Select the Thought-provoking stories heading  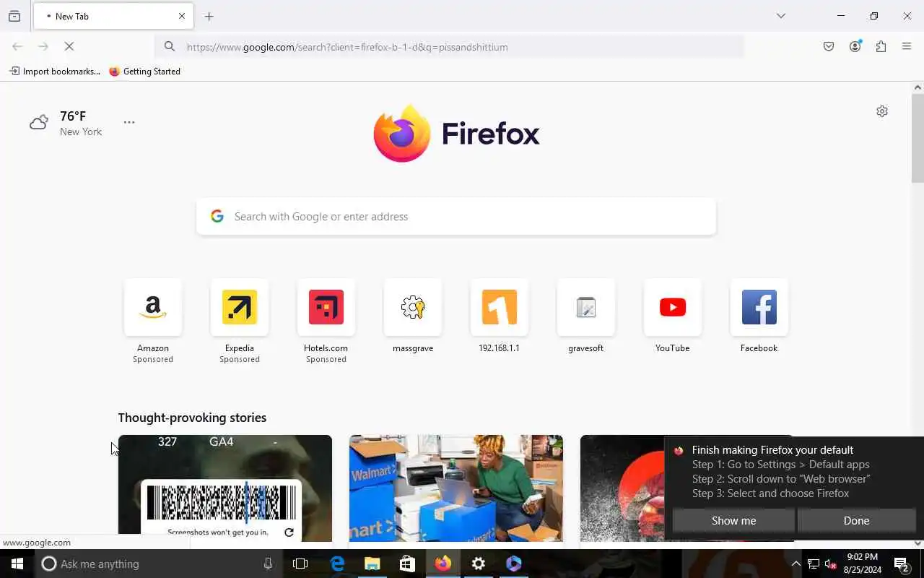(x=192, y=418)
